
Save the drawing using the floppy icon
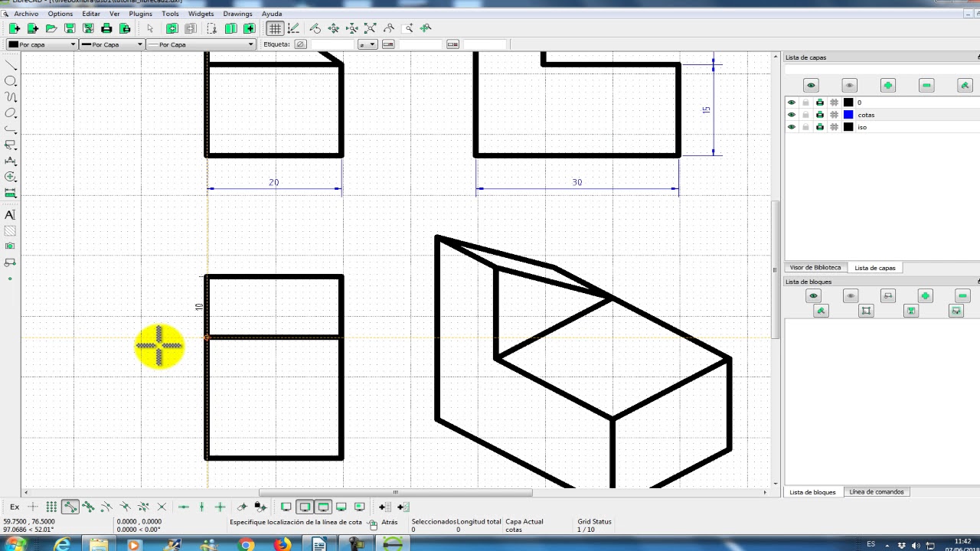click(70, 28)
